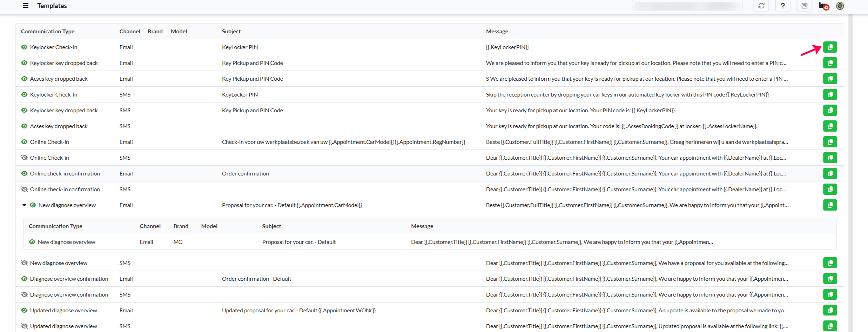
Task: Copy the Acses key dropped back SMS template
Action: (x=830, y=126)
